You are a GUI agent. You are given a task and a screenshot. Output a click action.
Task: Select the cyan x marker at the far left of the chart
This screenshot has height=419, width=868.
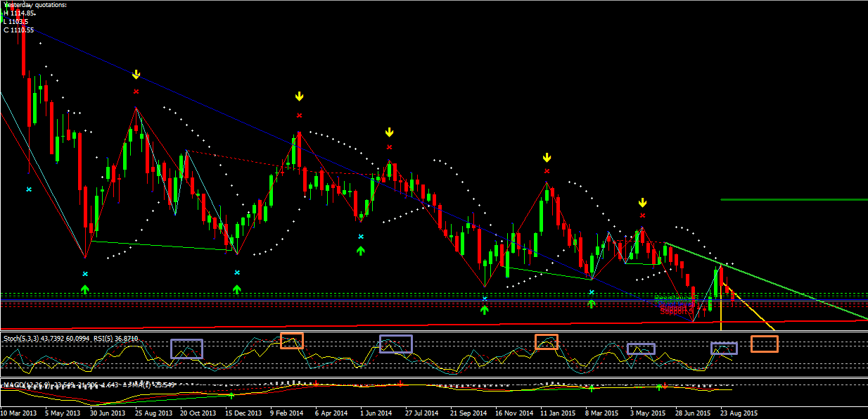coord(29,189)
